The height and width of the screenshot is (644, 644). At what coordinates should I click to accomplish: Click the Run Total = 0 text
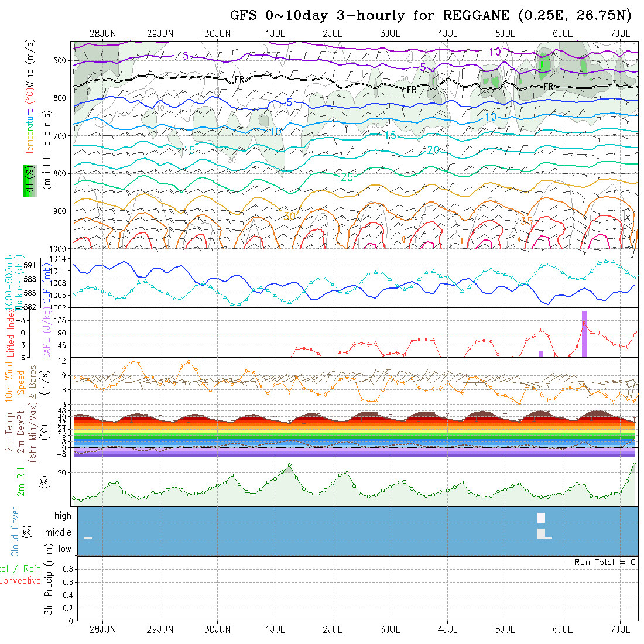pyautogui.click(x=605, y=562)
